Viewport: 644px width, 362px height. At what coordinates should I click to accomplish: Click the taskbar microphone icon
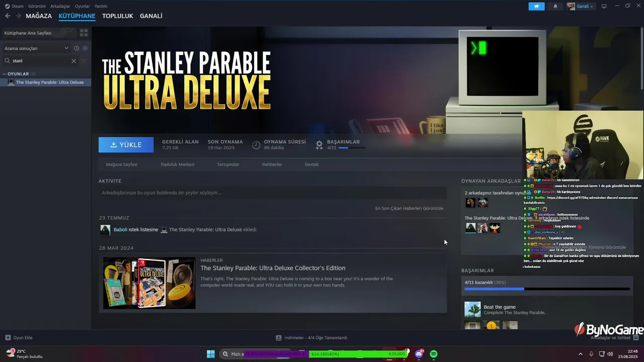(591, 354)
